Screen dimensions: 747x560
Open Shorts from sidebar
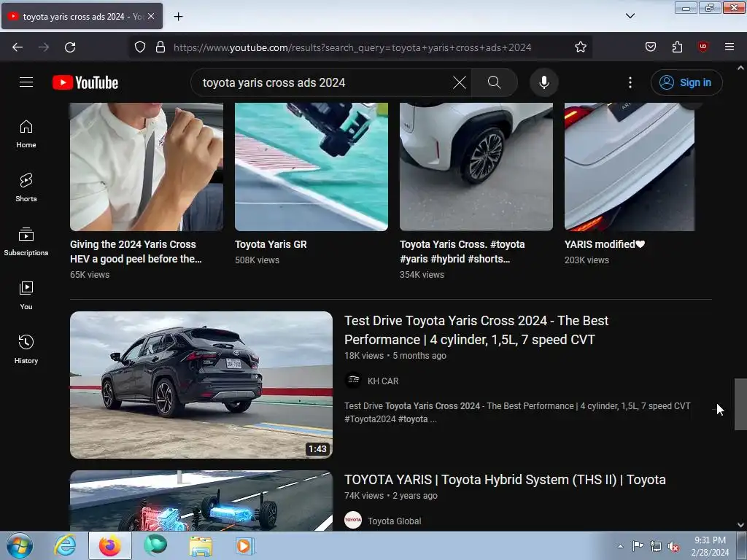tap(26, 187)
